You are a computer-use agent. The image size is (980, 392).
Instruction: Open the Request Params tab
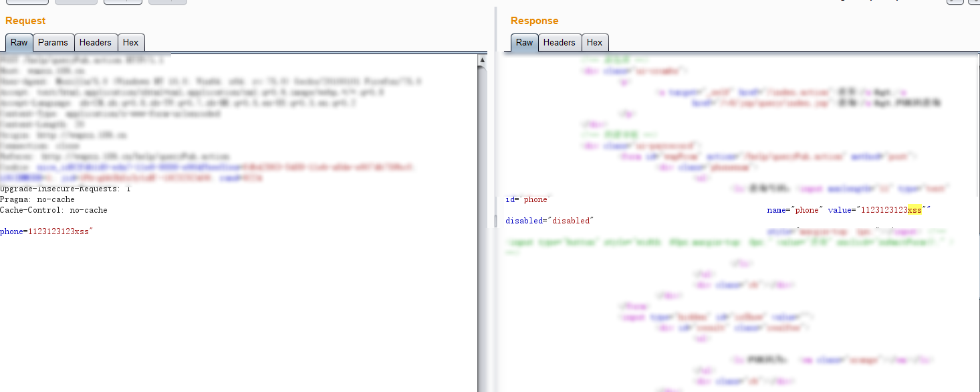(53, 42)
